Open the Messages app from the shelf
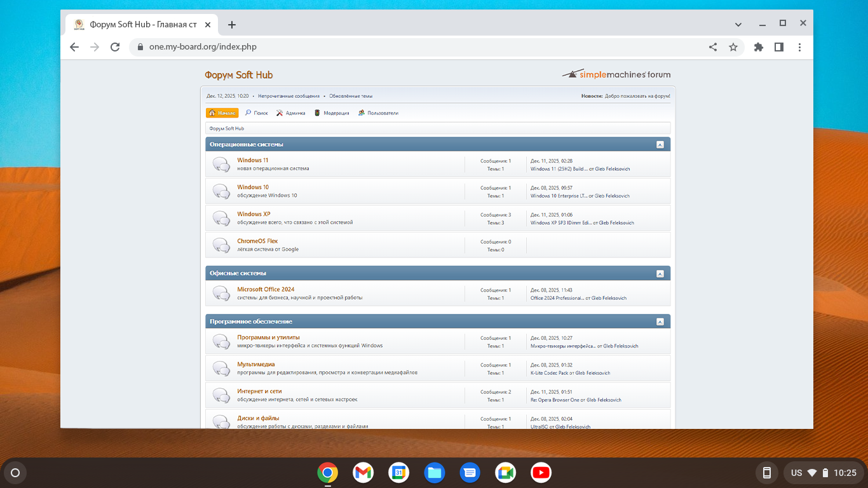868x488 pixels. click(470, 473)
